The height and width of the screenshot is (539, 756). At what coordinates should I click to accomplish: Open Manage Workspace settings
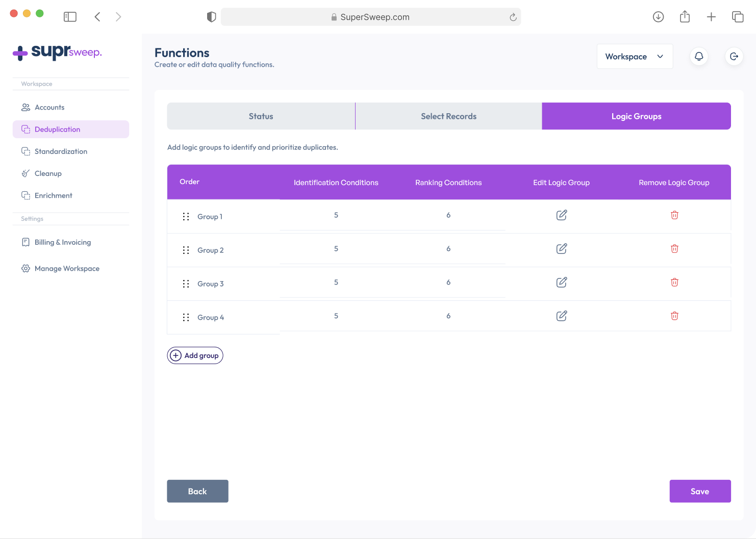66,268
